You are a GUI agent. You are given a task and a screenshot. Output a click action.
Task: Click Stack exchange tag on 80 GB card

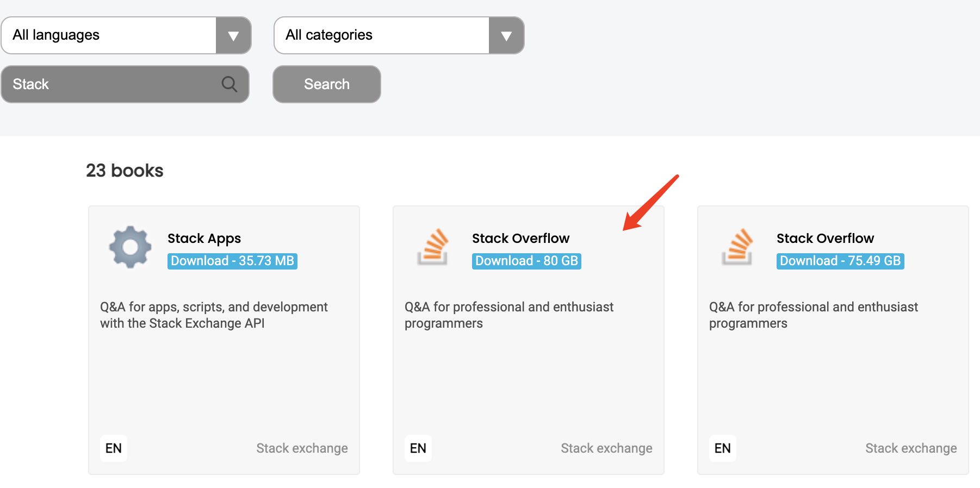click(606, 448)
